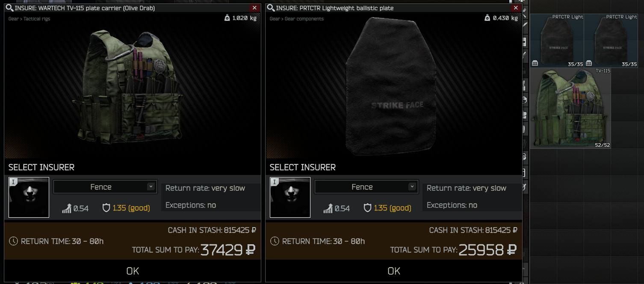
Task: Open the Tactical rigs breadcrumb category
Action: [x=37, y=19]
